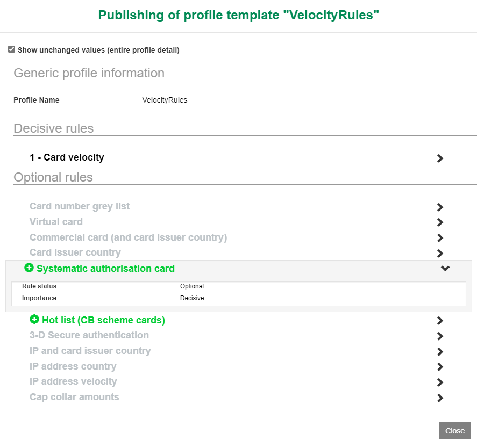This screenshot has height=448, width=477.
Task: Collapse the Systematic authorisation card section
Action: 445,268
